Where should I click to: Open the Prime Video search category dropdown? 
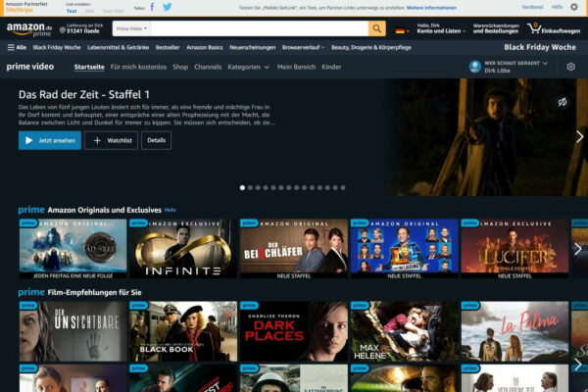click(x=131, y=28)
